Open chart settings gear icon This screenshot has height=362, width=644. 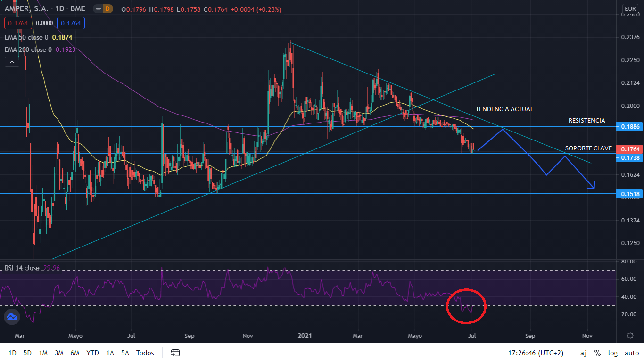click(x=630, y=336)
